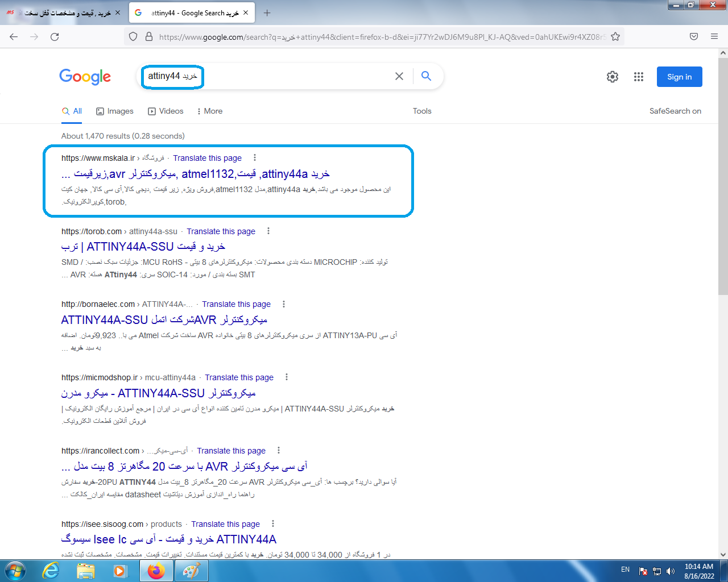Viewport: 728px width, 582px height.
Task: Click the SafeSearch on link
Action: coord(675,111)
